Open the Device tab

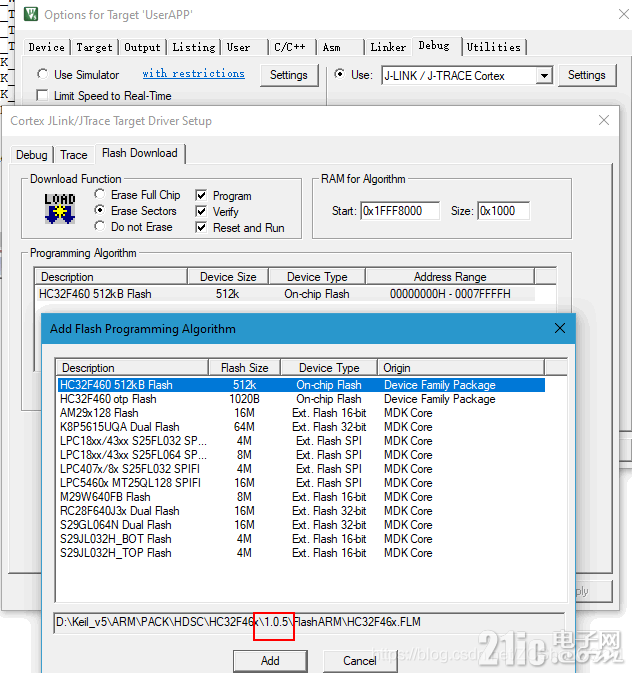(46, 47)
